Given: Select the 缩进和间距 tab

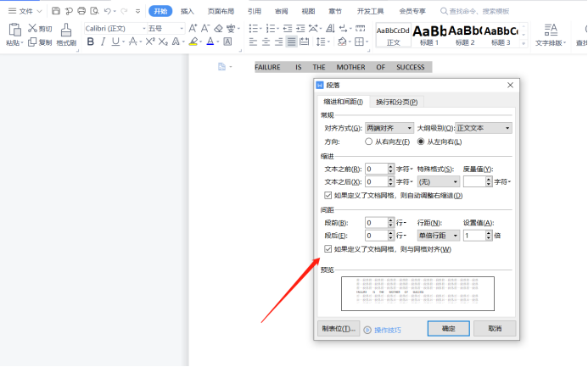Looking at the screenshot, I should (x=343, y=102).
